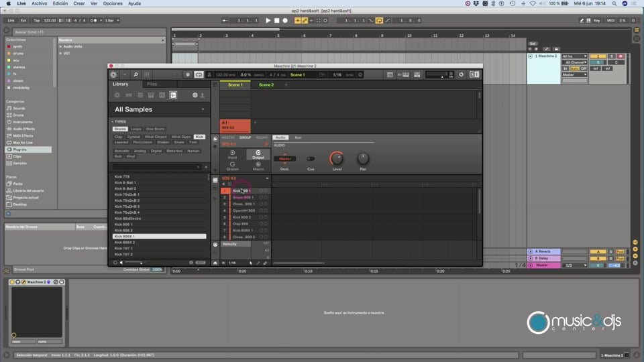Toggle the Maschine loop button

pos(199,74)
